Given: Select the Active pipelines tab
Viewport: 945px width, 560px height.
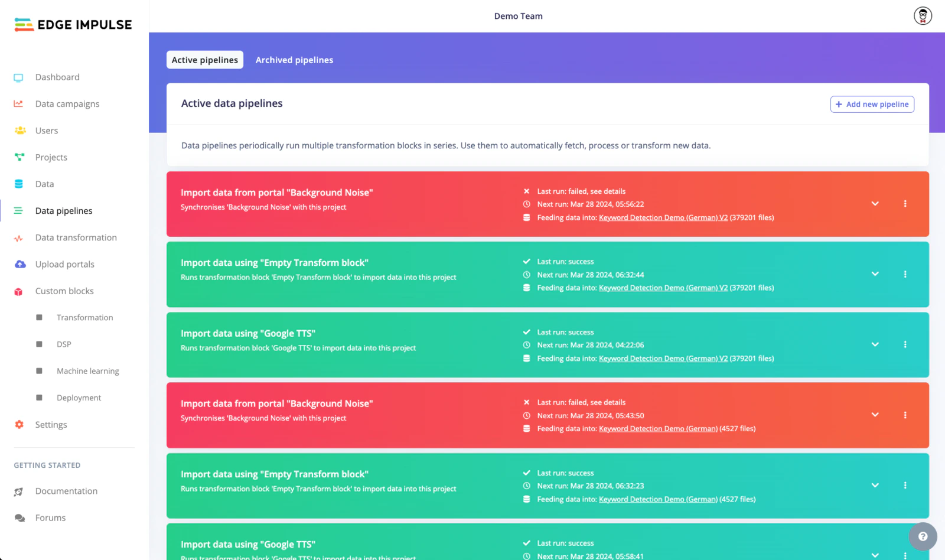Looking at the screenshot, I should point(204,60).
